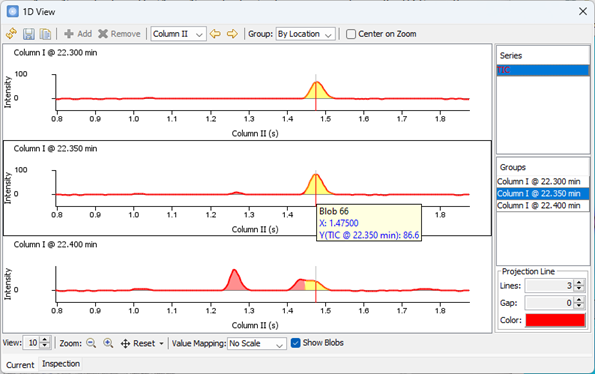The width and height of the screenshot is (595, 374).
Task: Click the 1D View window icon
Action: click(x=13, y=11)
